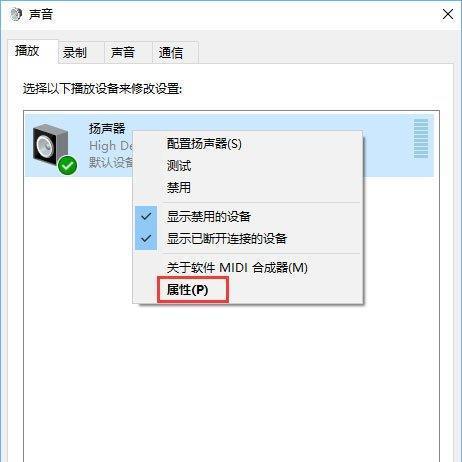Select 测试 in the context menu
Image resolution: width=462 pixels, height=462 pixels.
point(179,166)
